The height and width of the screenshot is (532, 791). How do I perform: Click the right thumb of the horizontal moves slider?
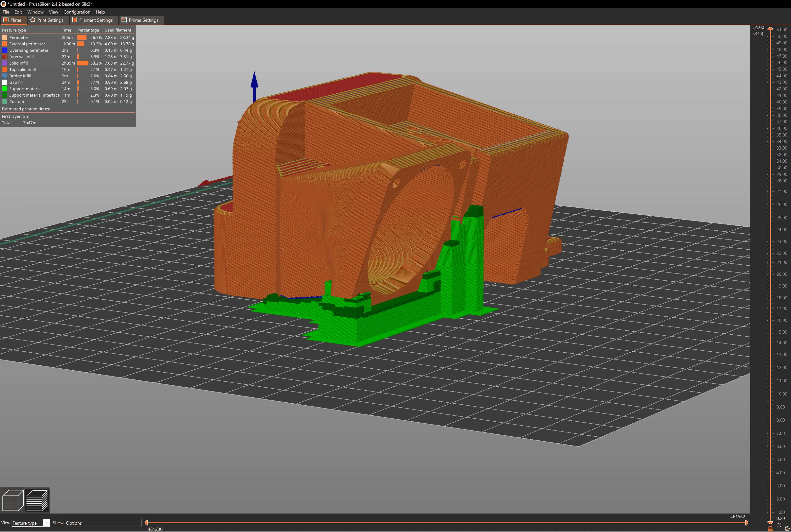[x=747, y=523]
